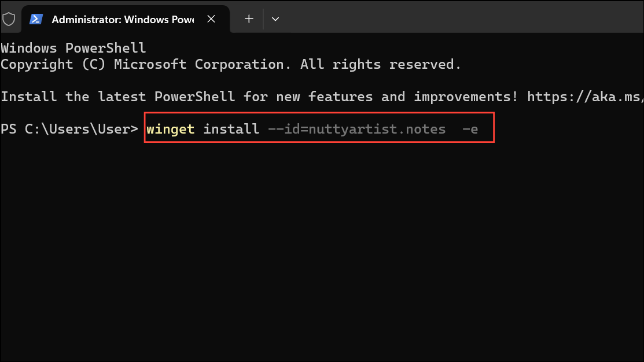Click the --id=nuttyartist.notes argument text
This screenshot has height=362, width=644.
(356, 130)
